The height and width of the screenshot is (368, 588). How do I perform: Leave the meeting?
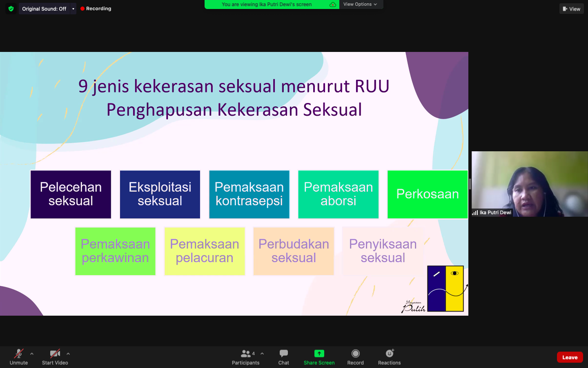click(570, 357)
